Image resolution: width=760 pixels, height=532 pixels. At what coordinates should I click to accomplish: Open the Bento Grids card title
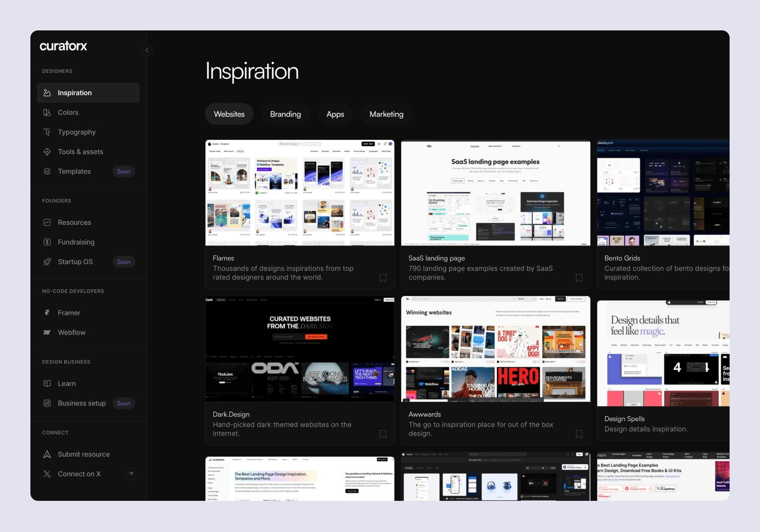coord(622,258)
